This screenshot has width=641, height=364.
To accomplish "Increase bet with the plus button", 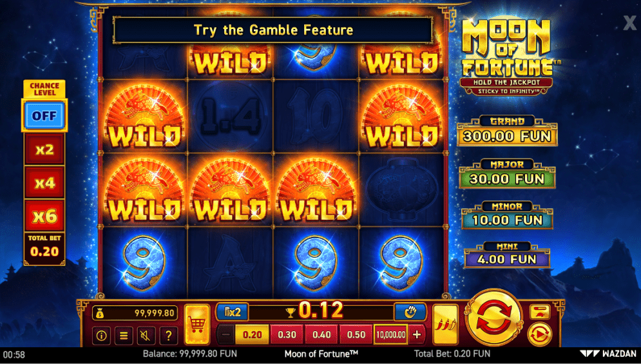I will [x=417, y=334].
